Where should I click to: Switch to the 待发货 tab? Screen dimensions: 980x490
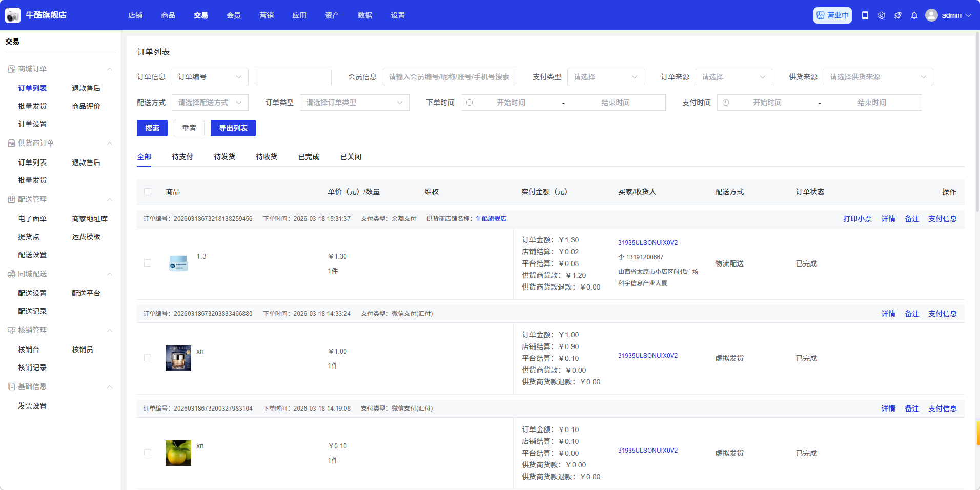point(224,157)
